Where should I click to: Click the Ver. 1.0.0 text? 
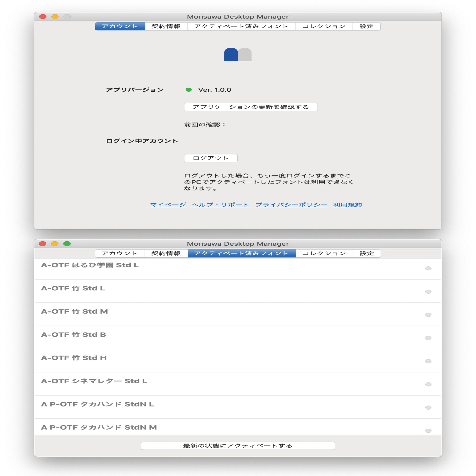tap(215, 90)
